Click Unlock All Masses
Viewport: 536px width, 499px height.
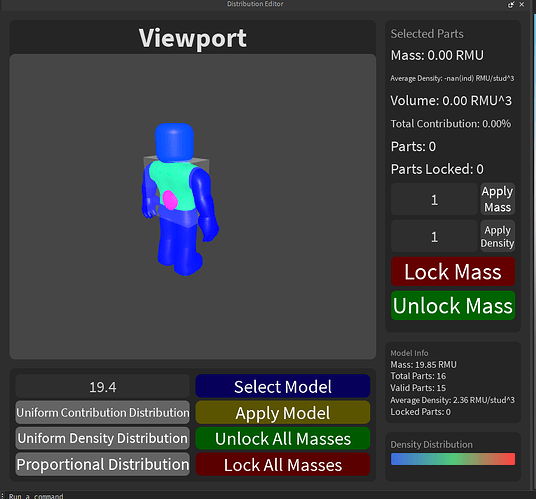tap(283, 439)
